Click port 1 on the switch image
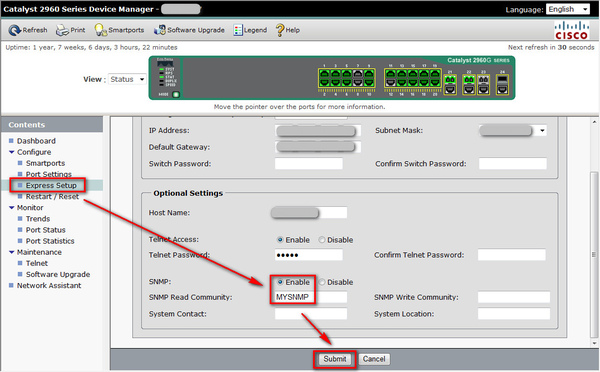600x372 pixels. [x=324, y=73]
